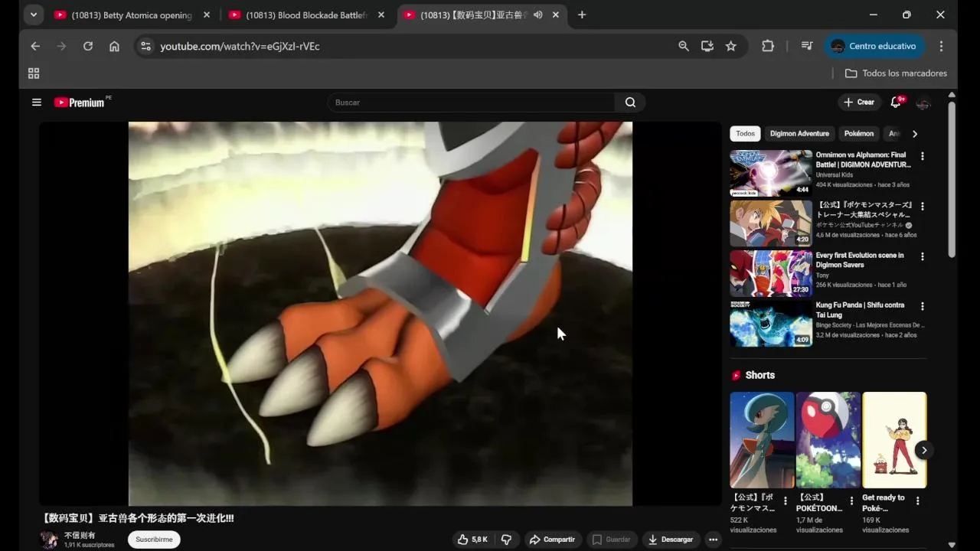Open the browser home page
The width and height of the screenshot is (980, 551).
[114, 46]
